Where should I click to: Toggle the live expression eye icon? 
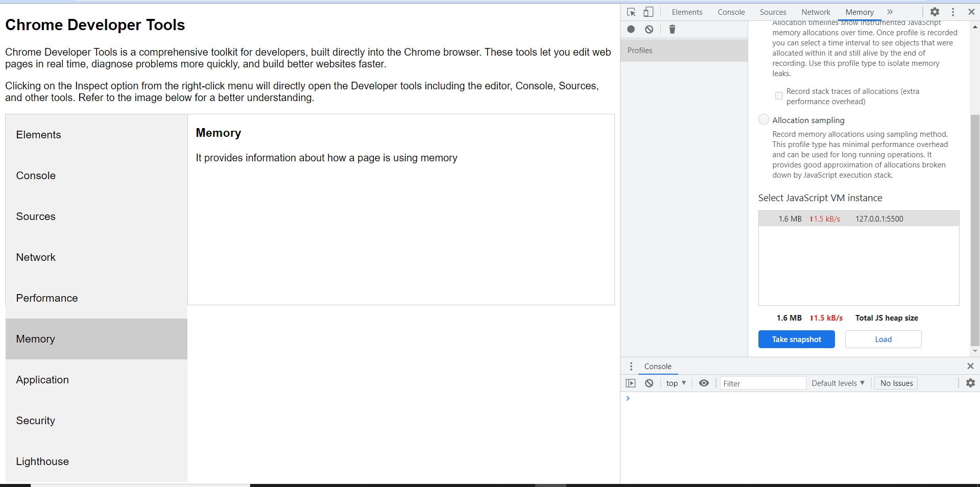pos(704,383)
